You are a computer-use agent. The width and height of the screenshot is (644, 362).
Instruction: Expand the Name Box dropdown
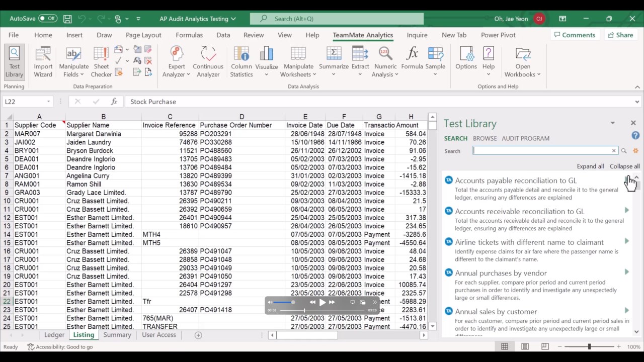(x=49, y=102)
